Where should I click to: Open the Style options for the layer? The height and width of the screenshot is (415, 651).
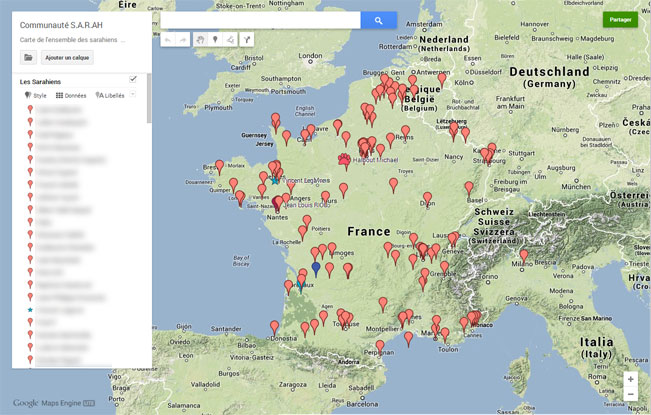[x=35, y=95]
